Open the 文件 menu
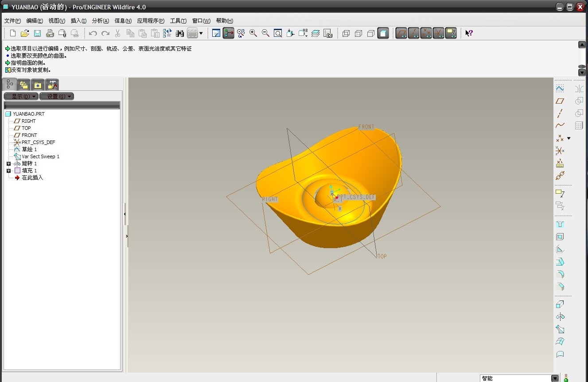 (x=12, y=21)
